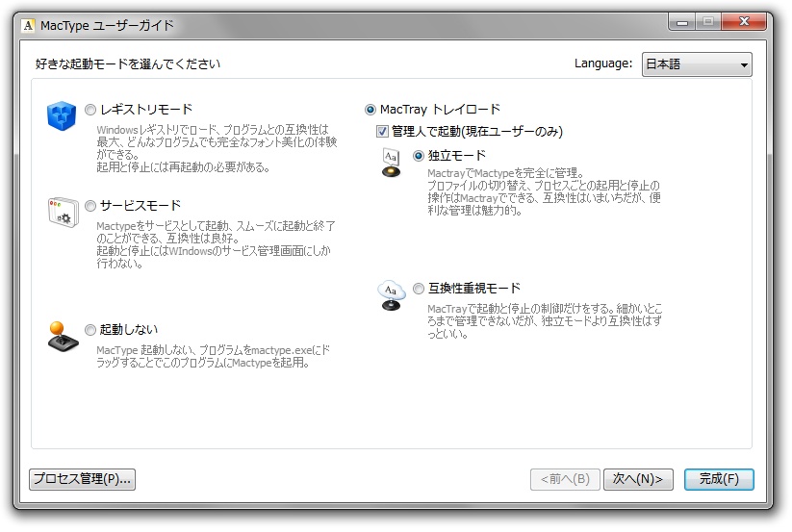792x532 pixels.
Task: Click the 独立モード font document icon
Action: 391,163
